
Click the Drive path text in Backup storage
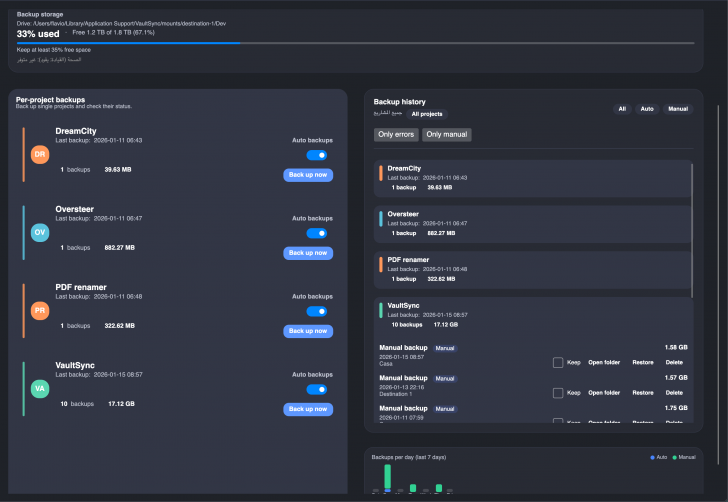coord(121,24)
